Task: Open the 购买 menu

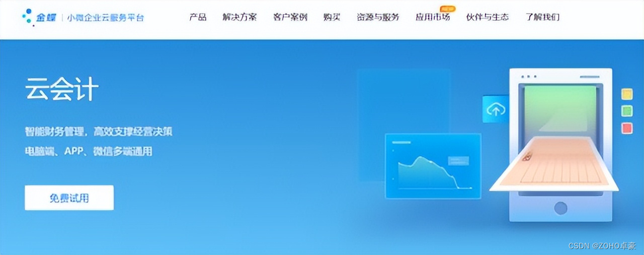Action: [x=332, y=17]
